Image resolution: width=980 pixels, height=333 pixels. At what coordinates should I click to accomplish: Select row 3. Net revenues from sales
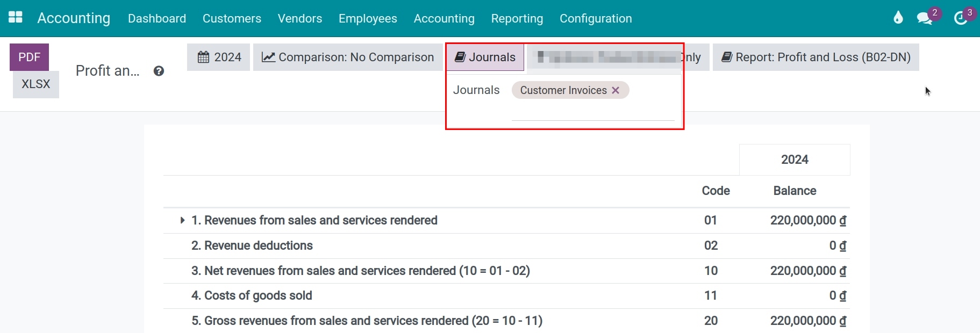pyautogui.click(x=506, y=271)
